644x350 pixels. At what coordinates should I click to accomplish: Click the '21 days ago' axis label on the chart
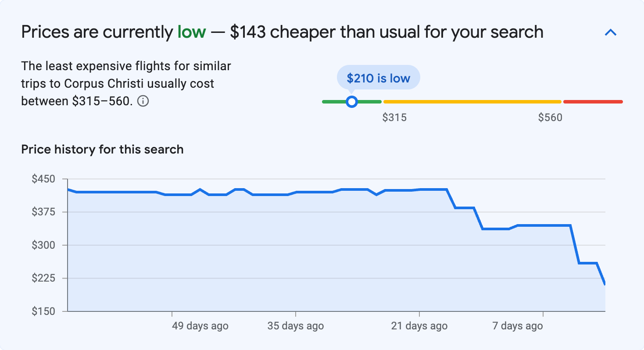(419, 326)
